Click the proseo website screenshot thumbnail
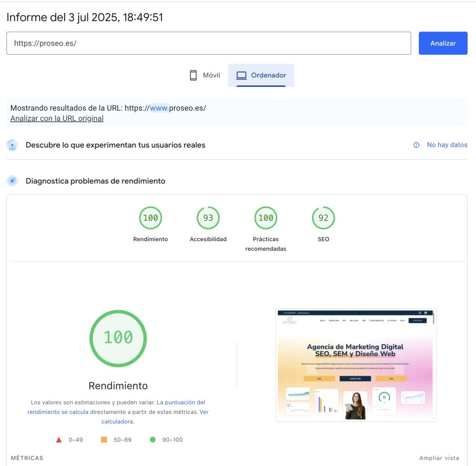The height and width of the screenshot is (466, 476). point(356,365)
